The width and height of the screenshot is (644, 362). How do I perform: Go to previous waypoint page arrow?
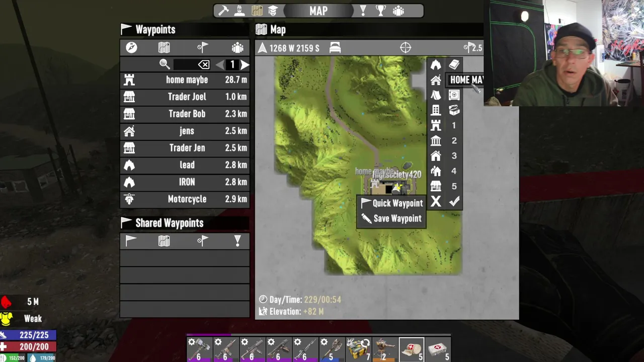pos(220,64)
